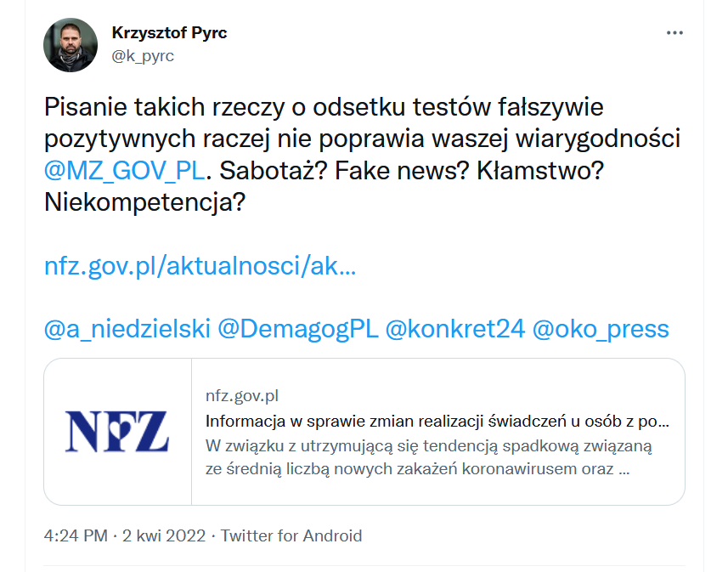Viewport: 728px width, 572px height.
Task: Open the @a_niedzielski mention
Action: (x=127, y=329)
